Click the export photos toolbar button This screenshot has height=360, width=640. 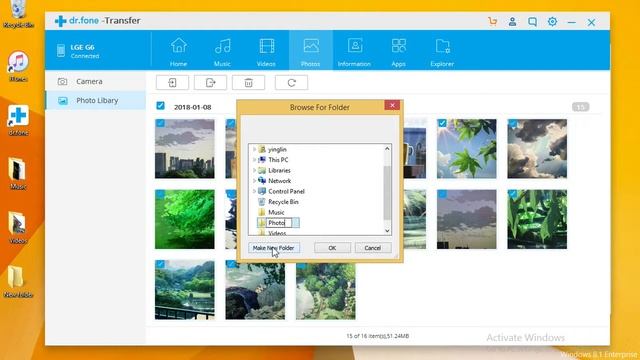210,82
